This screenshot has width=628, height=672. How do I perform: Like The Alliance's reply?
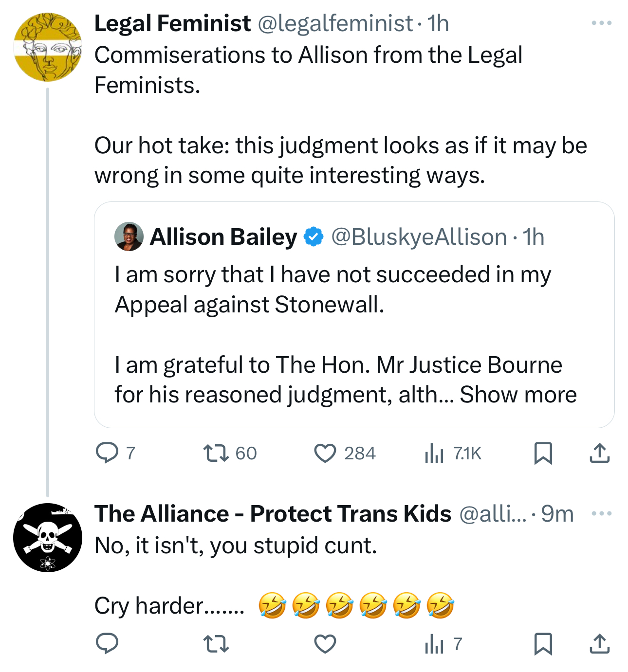[x=325, y=644]
